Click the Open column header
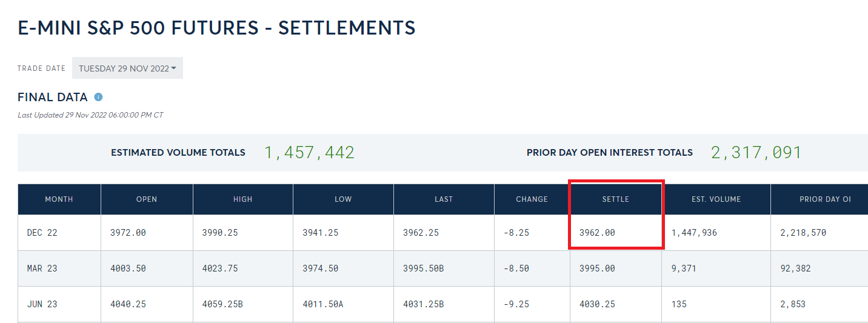 coord(147,199)
